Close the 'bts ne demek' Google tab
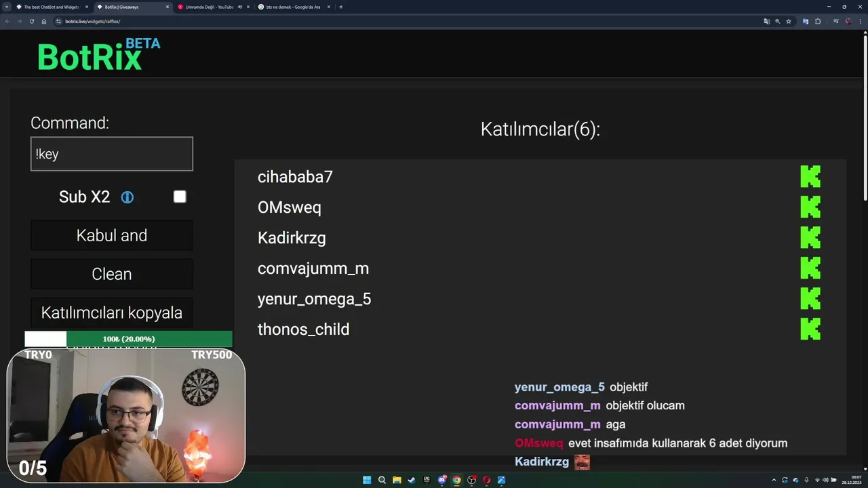The width and height of the screenshot is (868, 488). 329,7
